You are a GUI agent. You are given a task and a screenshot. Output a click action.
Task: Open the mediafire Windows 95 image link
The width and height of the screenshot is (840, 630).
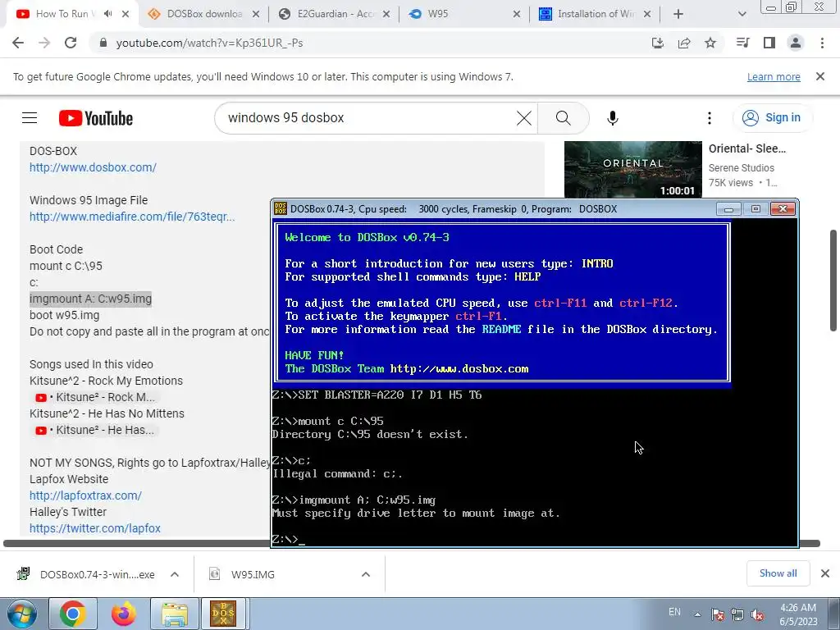tap(132, 217)
